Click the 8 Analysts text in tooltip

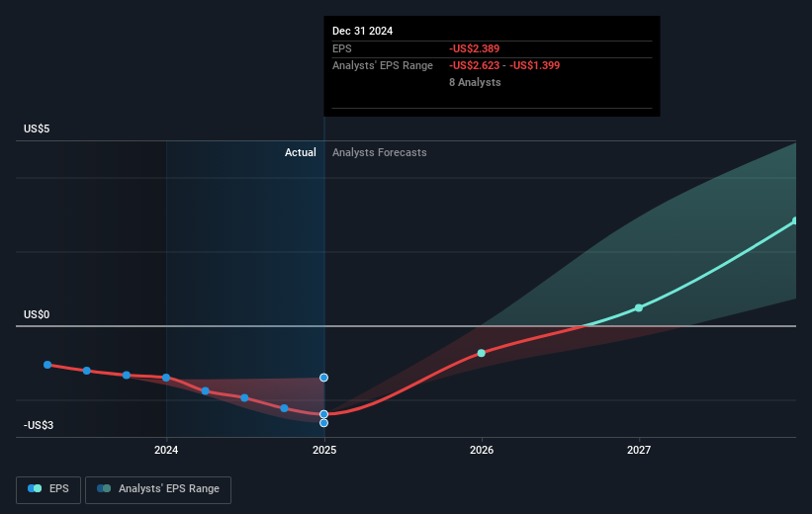point(475,82)
